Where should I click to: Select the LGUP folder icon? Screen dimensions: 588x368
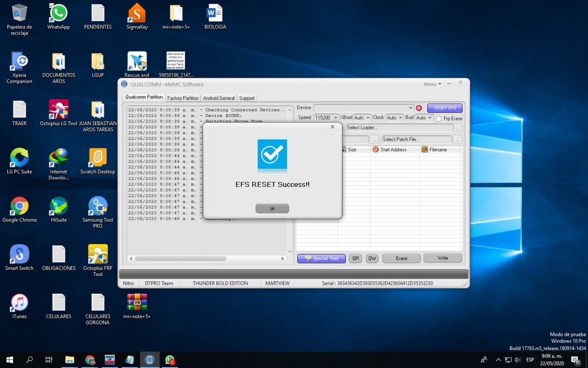click(x=98, y=65)
